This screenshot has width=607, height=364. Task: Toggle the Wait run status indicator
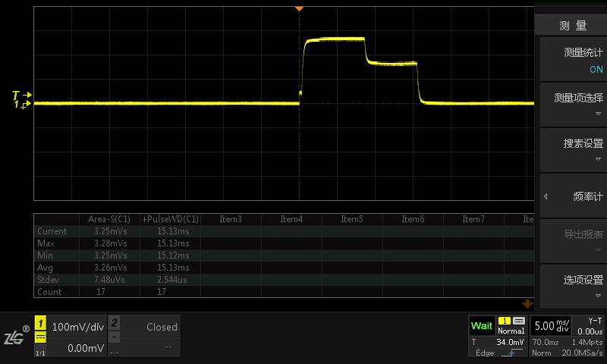tap(481, 326)
